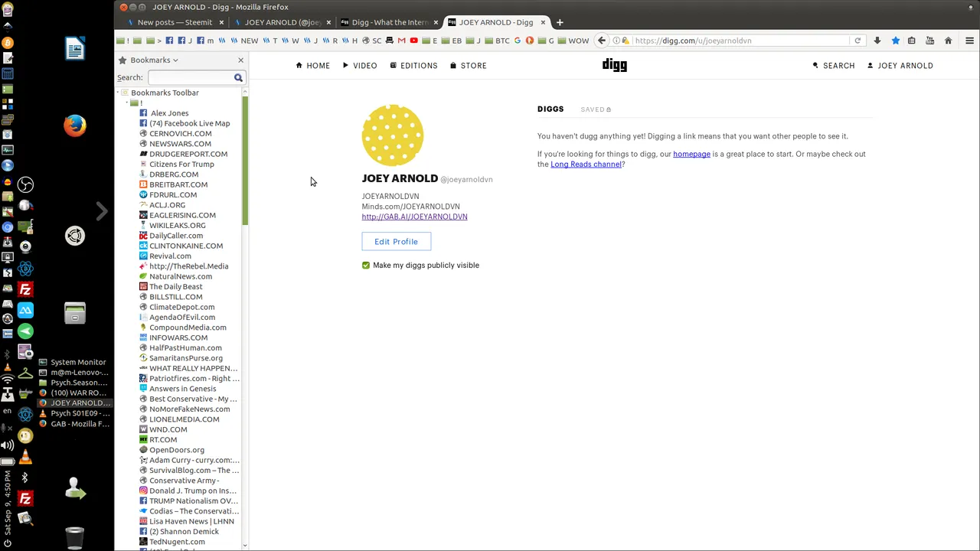Select the DIGGS tab
980x551 pixels.
550,109
